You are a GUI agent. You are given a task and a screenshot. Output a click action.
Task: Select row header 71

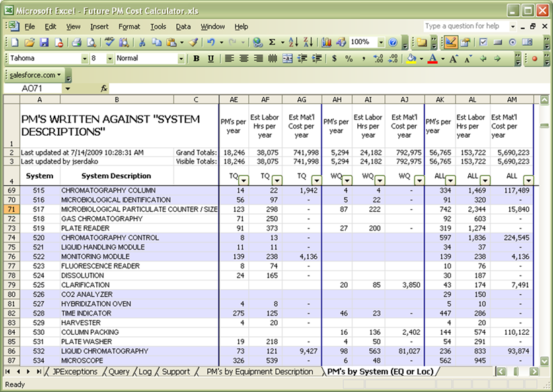tap(11, 209)
